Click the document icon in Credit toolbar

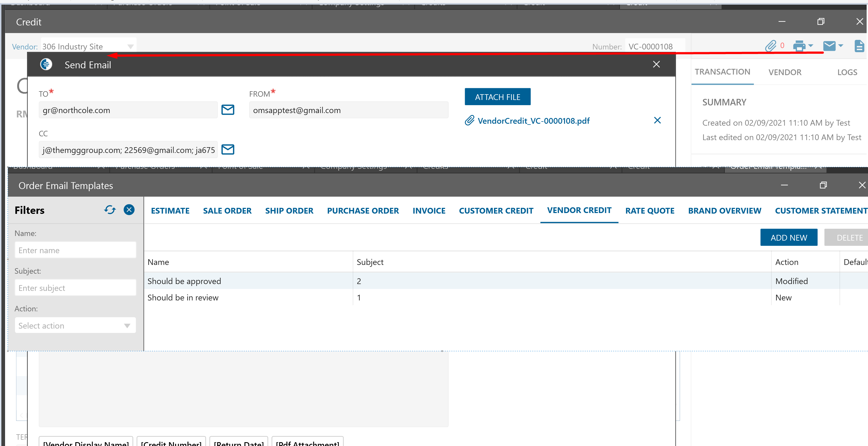tap(859, 46)
